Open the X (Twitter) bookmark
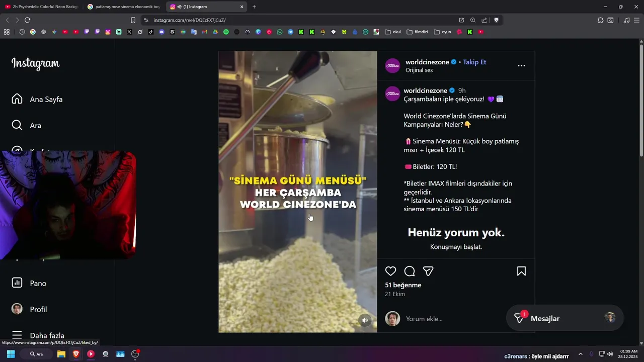Screen dimensions: 644x362 (129, 32)
